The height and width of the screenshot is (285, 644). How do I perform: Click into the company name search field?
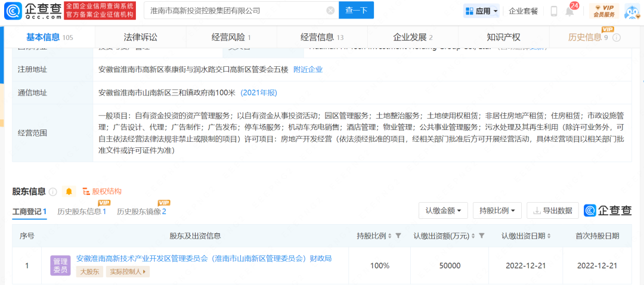[x=236, y=11]
